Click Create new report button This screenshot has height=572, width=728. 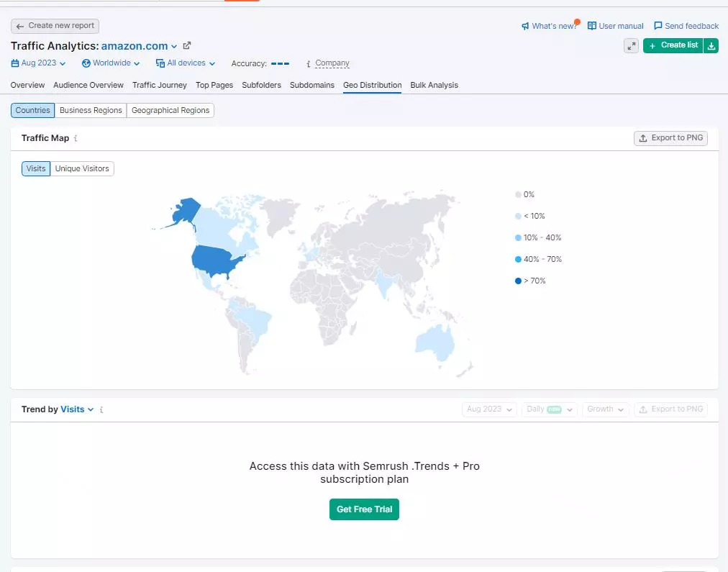(x=55, y=26)
